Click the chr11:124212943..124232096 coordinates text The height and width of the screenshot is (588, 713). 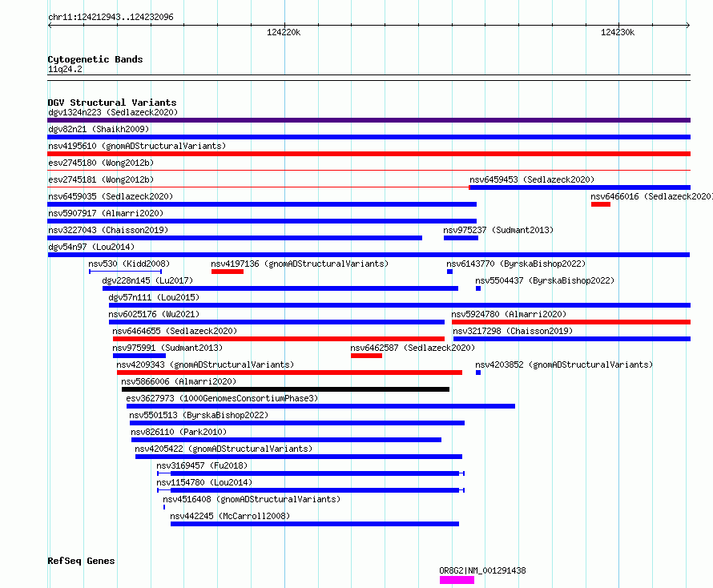(x=111, y=18)
